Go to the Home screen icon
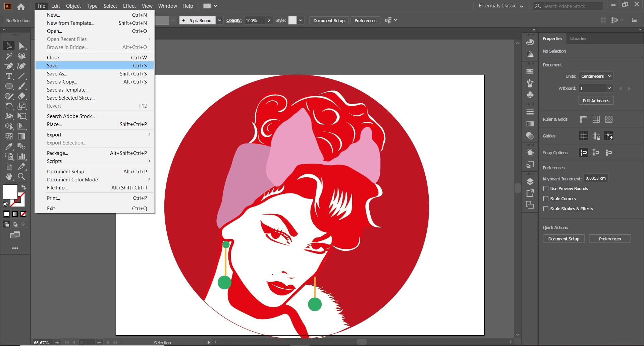 click(x=21, y=6)
